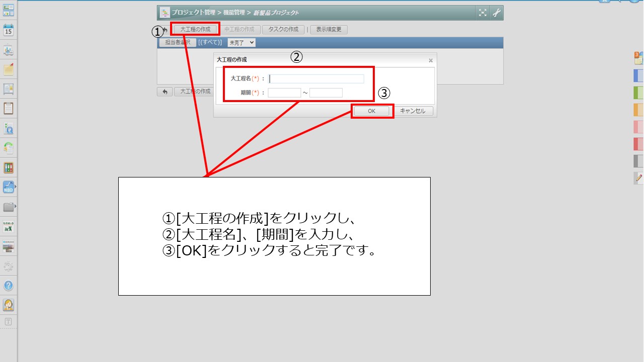Open the wrench settings icon in header
Image resolution: width=644 pixels, height=362 pixels.
click(x=496, y=13)
